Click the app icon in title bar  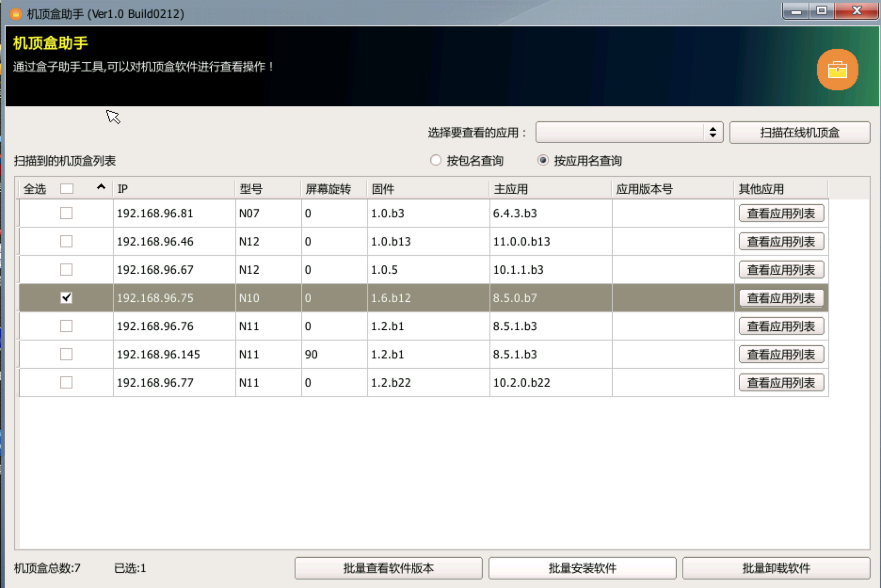click(16, 14)
